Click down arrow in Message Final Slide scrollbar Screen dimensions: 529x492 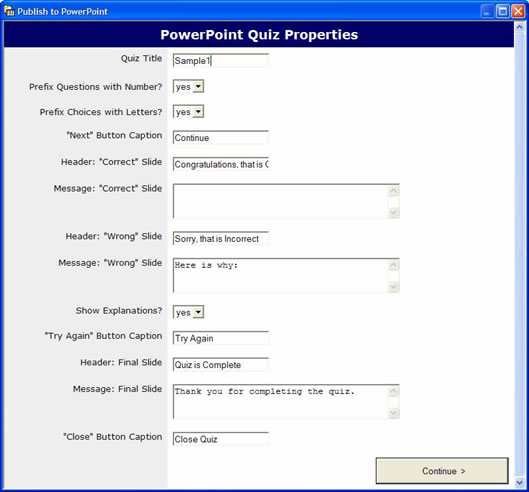(393, 412)
